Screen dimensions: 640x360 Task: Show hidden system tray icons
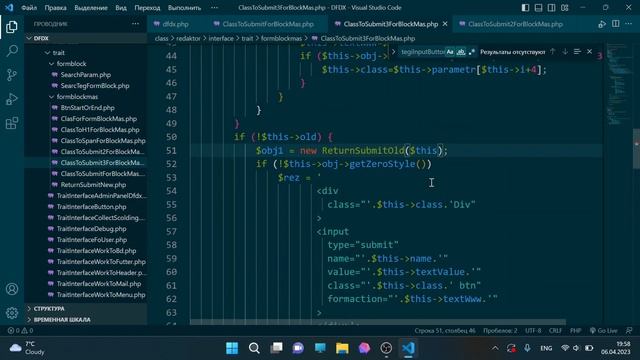495,348
